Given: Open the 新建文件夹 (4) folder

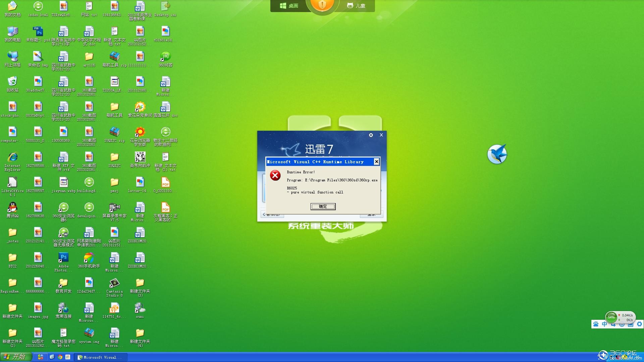Looking at the screenshot, I should [x=140, y=338].
